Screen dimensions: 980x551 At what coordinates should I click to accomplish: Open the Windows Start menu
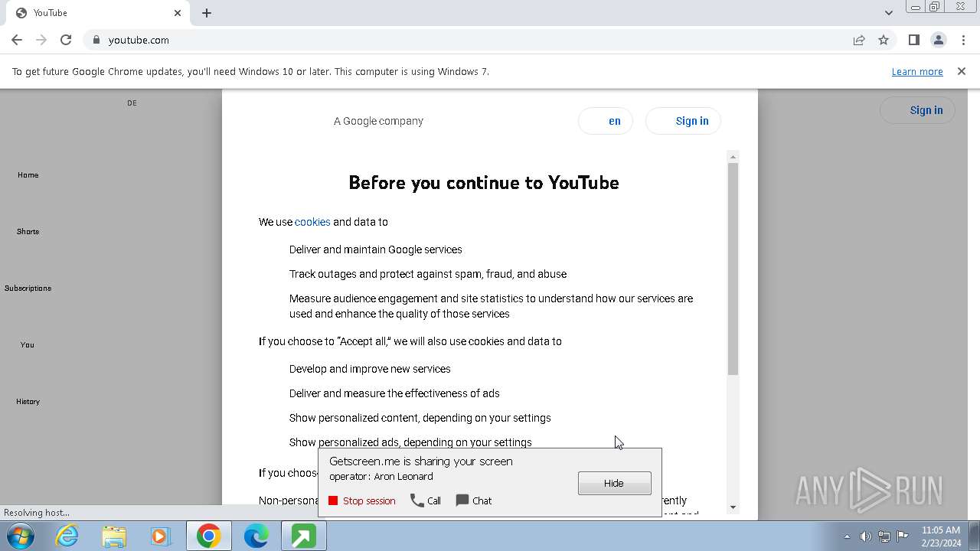[21, 536]
